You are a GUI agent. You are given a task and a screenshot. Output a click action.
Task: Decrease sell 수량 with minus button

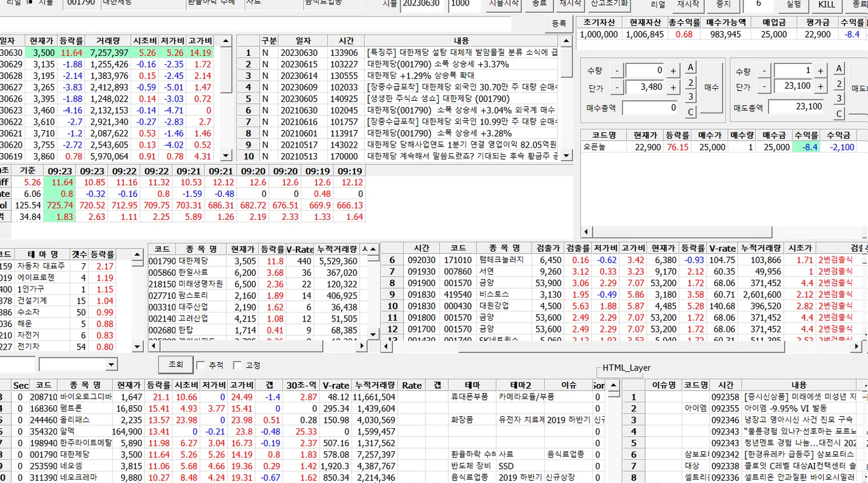coord(764,70)
